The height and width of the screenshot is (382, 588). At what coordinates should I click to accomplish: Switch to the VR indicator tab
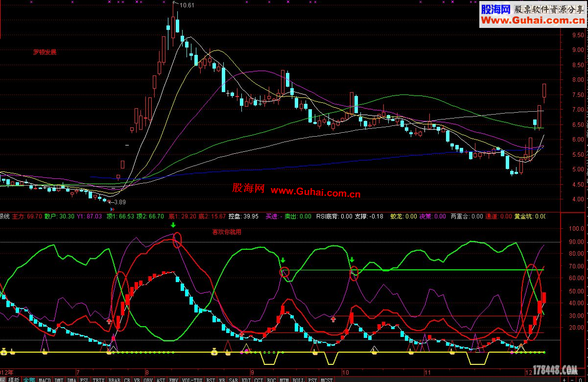(x=137, y=380)
